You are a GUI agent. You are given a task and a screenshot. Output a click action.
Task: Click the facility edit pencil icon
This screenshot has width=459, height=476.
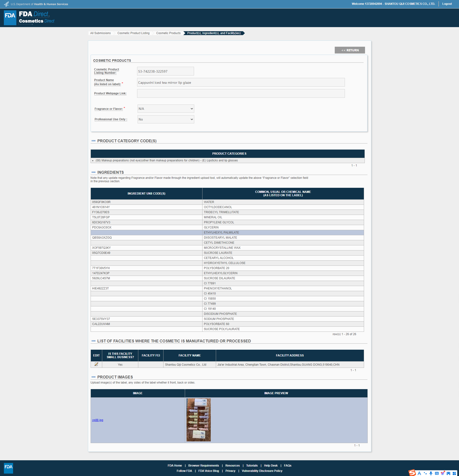coord(96,364)
